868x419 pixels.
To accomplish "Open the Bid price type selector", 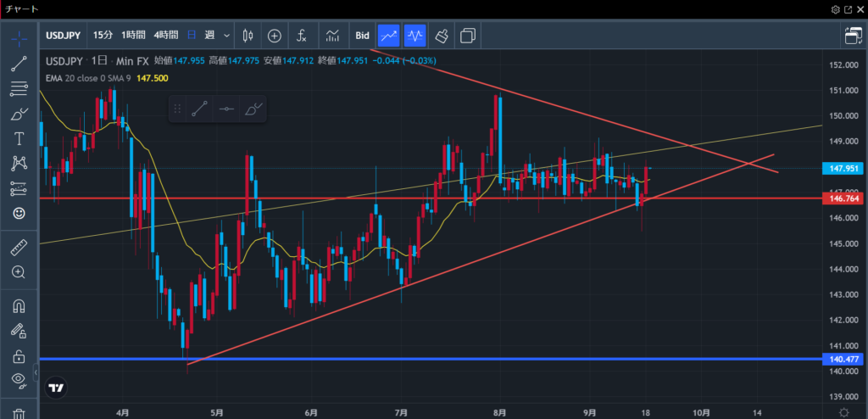I will tap(362, 36).
